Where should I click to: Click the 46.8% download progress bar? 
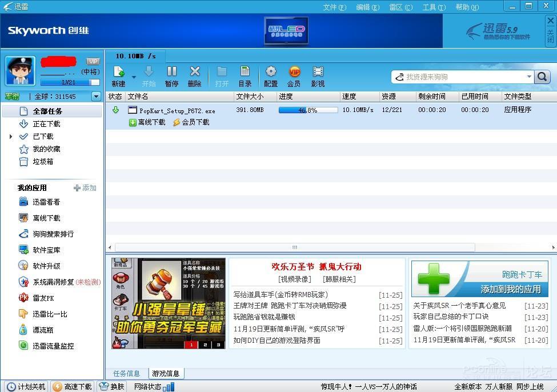pos(308,110)
